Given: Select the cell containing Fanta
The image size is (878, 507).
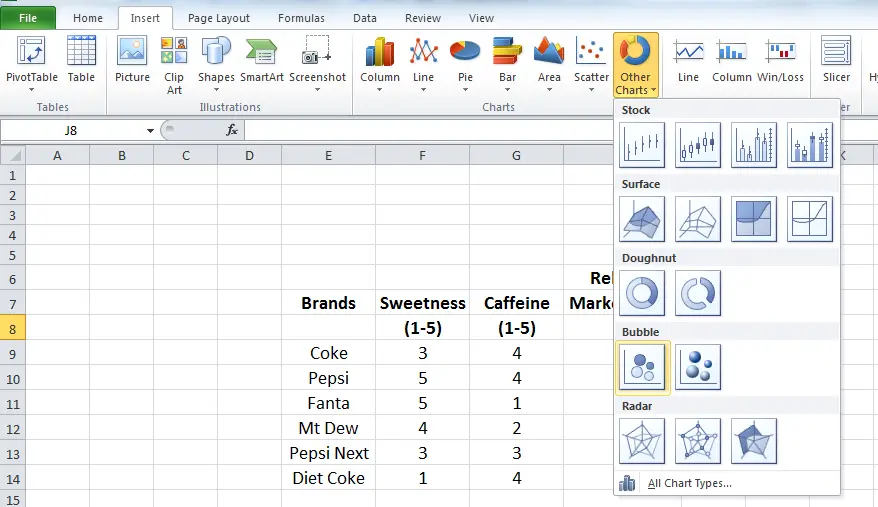Looking at the screenshot, I should click(328, 403).
